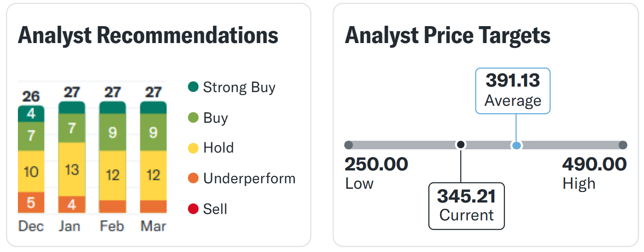The width and height of the screenshot is (644, 252).
Task: Click the 391.13 Average callout box
Action: coord(513,91)
